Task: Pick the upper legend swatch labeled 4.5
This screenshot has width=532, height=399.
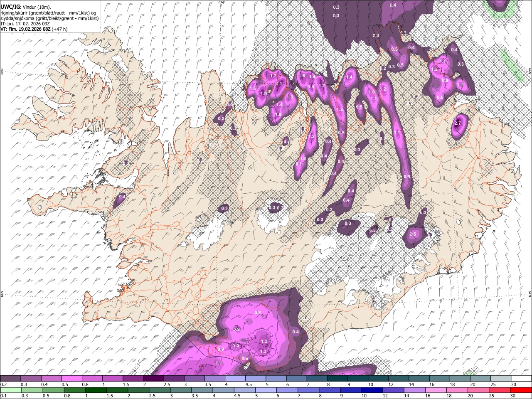Action: 256,378
